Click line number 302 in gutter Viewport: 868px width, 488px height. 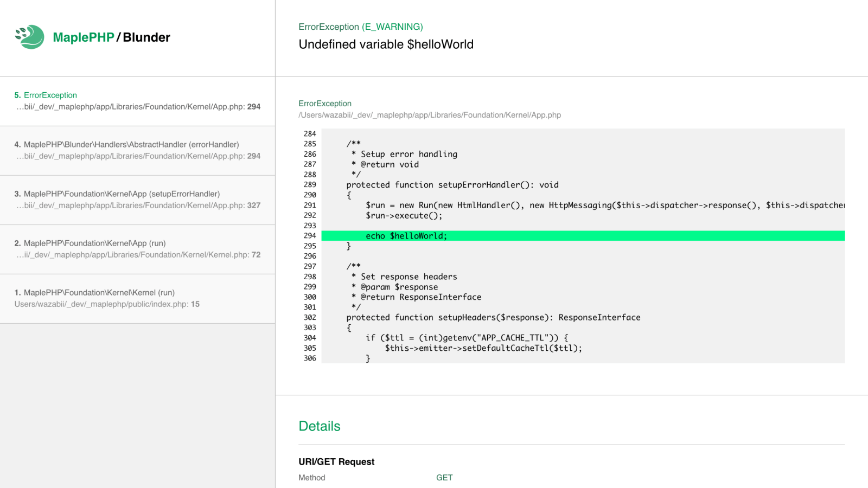310,318
